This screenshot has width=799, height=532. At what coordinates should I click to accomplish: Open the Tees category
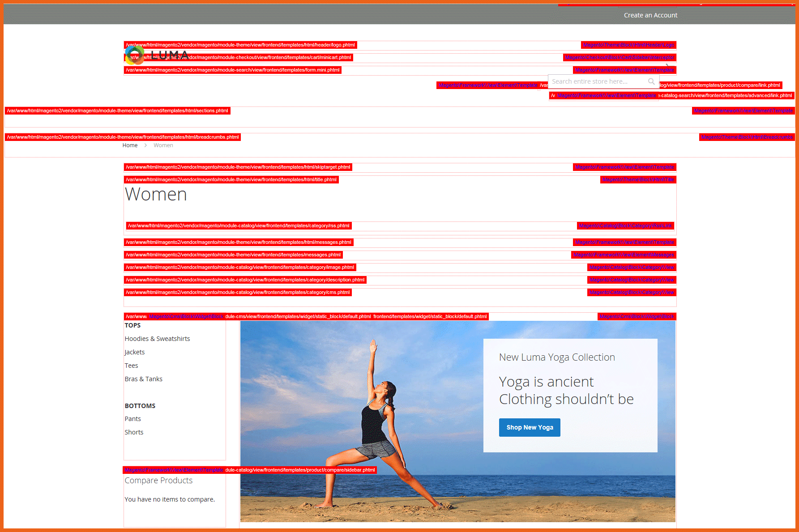pos(131,366)
